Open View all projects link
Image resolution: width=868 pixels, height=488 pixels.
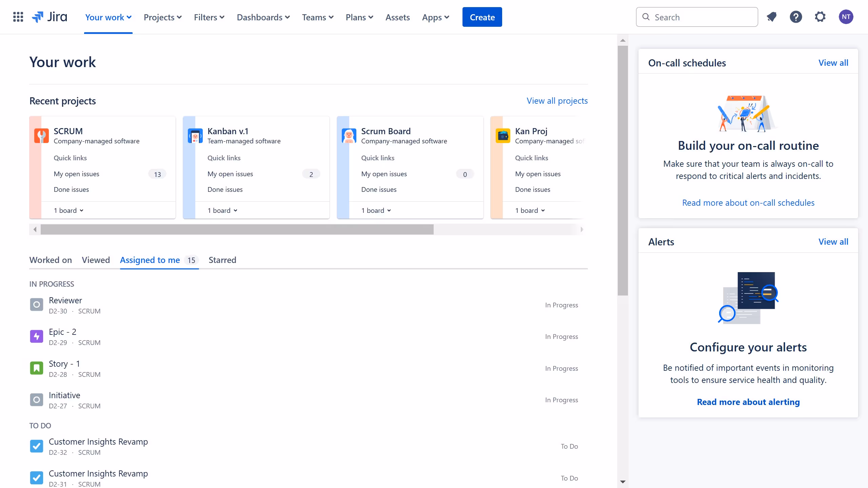click(x=557, y=101)
